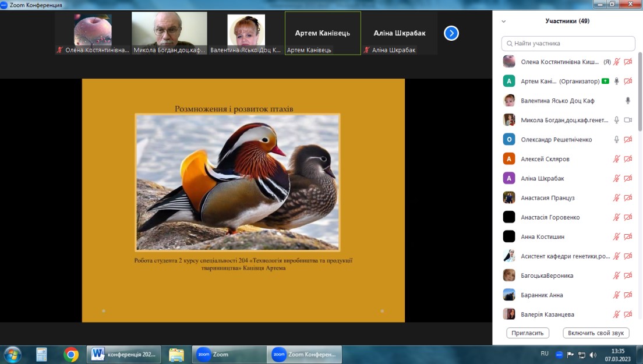Select Zoom Конференція taskbar item
Image resolution: width=643 pixels, height=364 pixels.
[305, 354]
